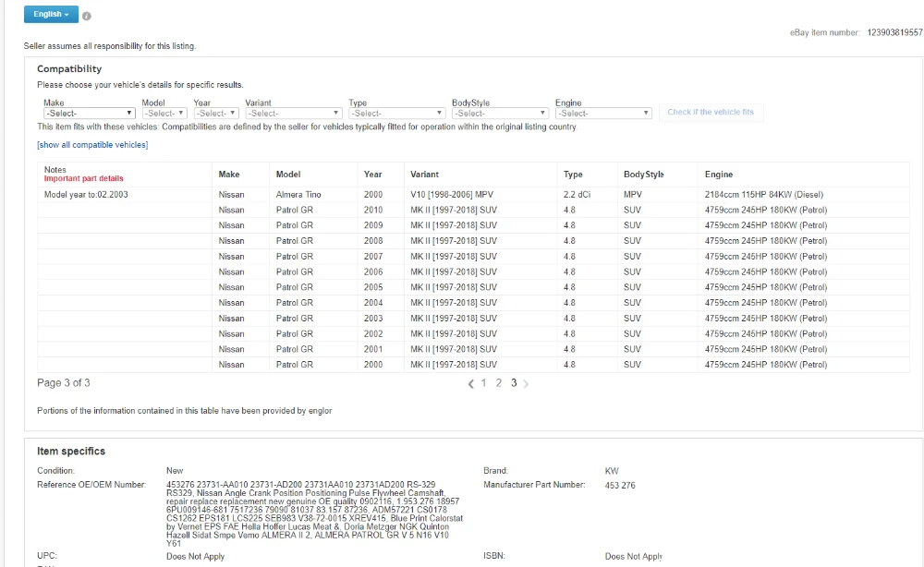Select current page 3 in pagination

pyautogui.click(x=514, y=383)
